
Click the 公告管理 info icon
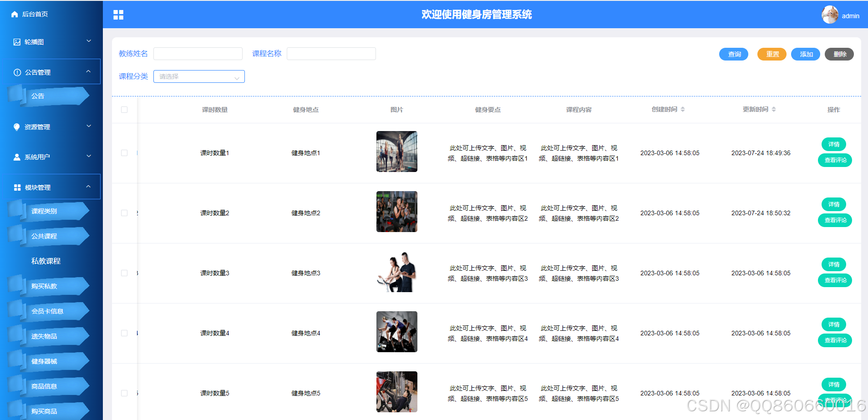(x=16, y=71)
